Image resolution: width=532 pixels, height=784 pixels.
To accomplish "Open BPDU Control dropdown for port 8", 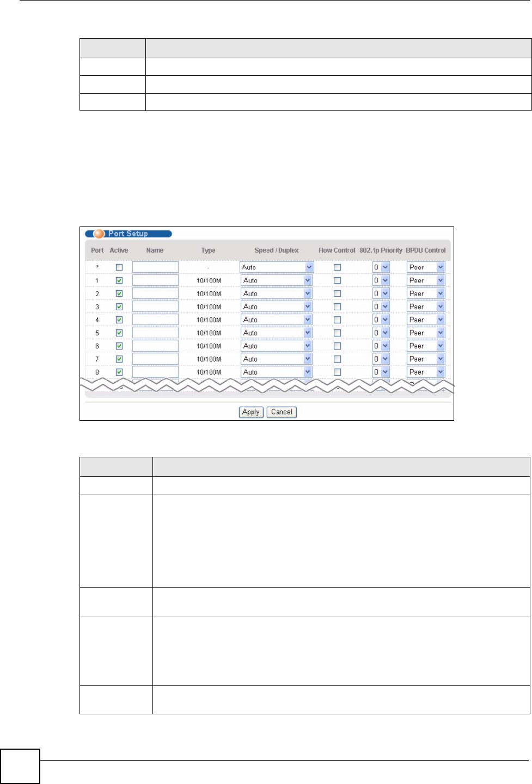I will tap(426, 372).
